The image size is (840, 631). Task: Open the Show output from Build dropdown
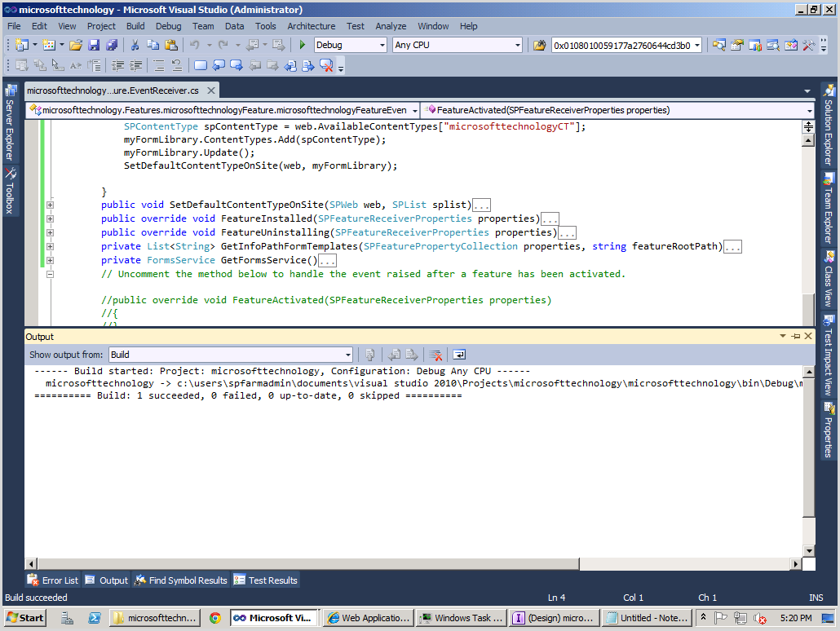tap(347, 355)
